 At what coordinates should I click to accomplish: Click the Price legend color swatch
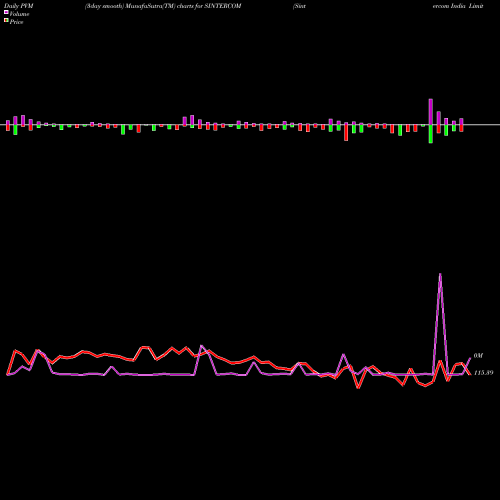pyautogui.click(x=6, y=21)
